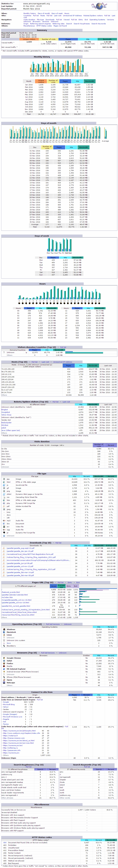Click the MS Internet Explorer icon
Viewport: 118px width, 868px height.
4,669
